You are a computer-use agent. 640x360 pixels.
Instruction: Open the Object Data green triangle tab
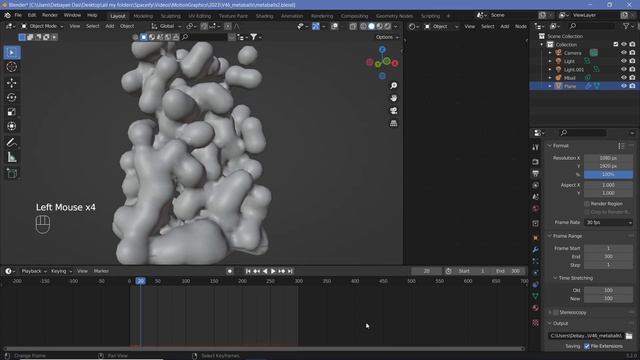[536, 296]
